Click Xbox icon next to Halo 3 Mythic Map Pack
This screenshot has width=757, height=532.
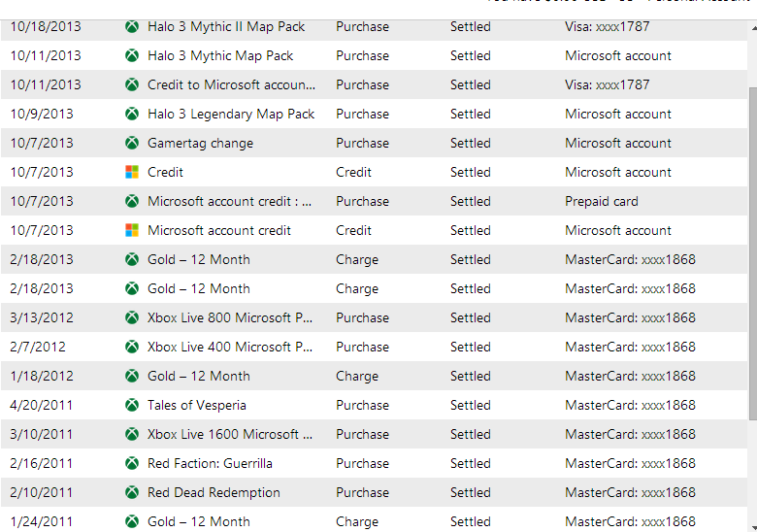(x=132, y=55)
